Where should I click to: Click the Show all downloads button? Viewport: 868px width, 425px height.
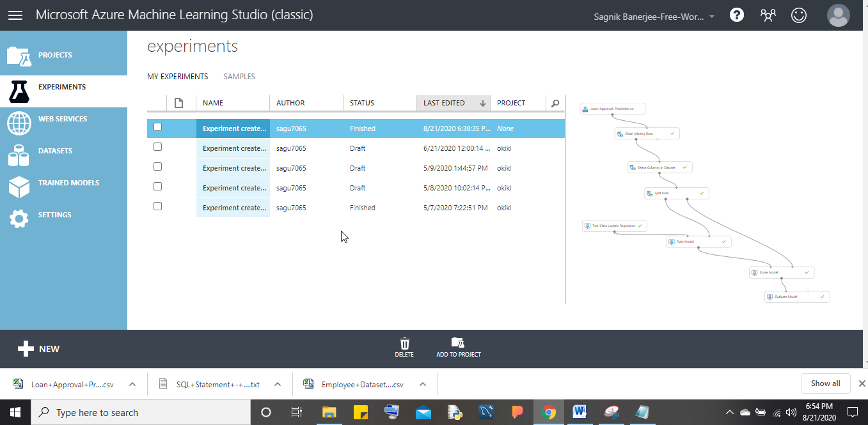click(825, 383)
